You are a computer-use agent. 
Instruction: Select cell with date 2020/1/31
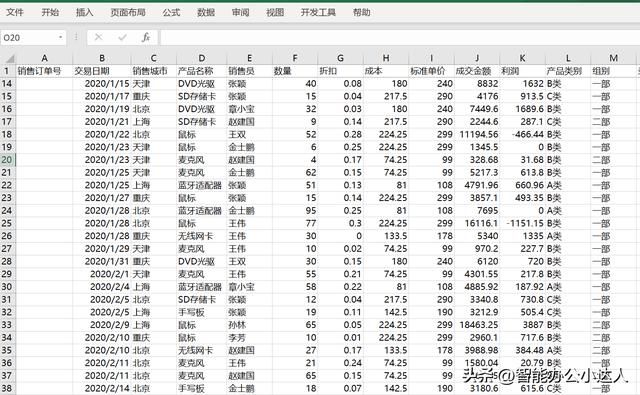pyautogui.click(x=102, y=261)
